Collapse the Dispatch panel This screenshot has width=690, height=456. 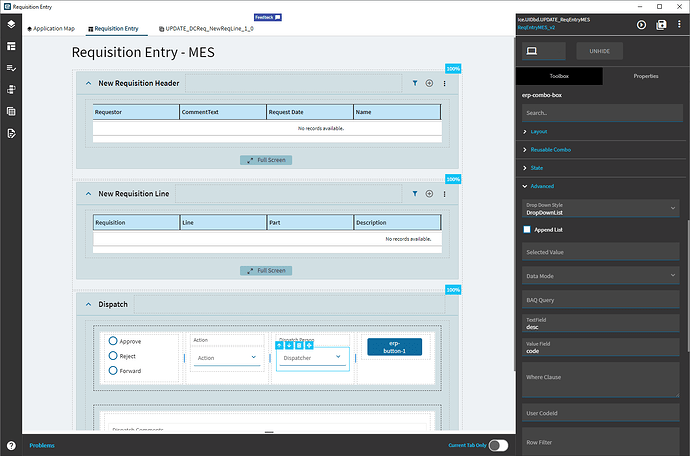[88, 304]
